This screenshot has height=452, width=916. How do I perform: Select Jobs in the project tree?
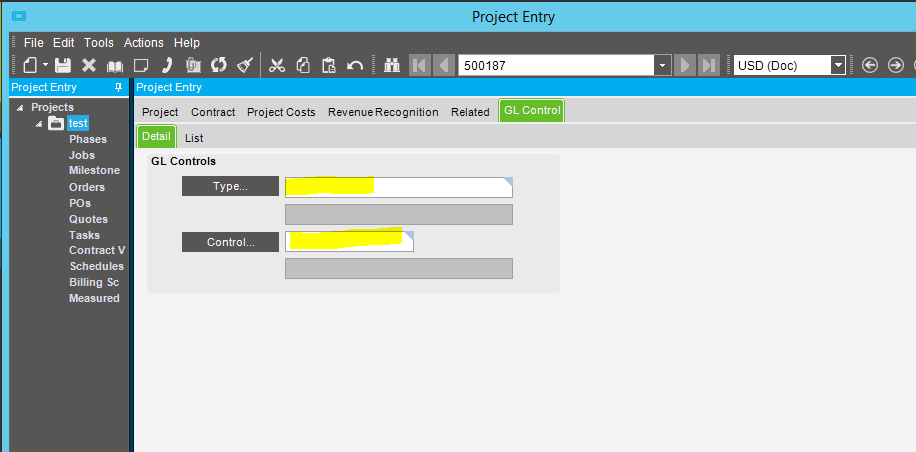click(82, 155)
